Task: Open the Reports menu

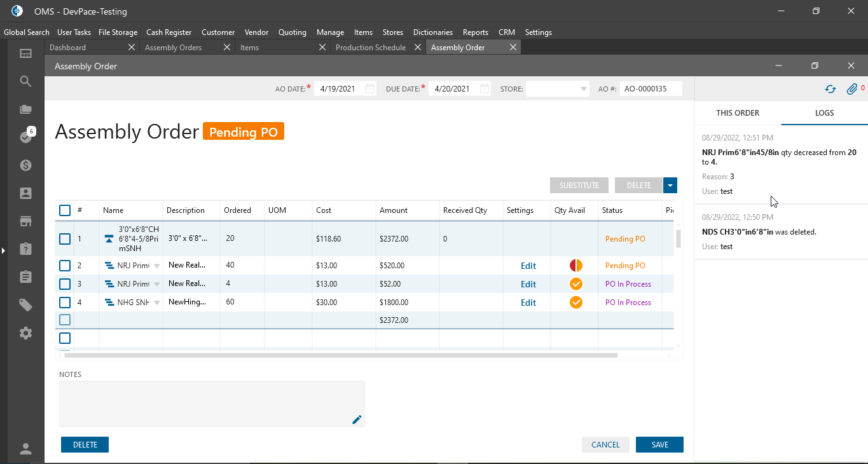Action: pyautogui.click(x=475, y=32)
